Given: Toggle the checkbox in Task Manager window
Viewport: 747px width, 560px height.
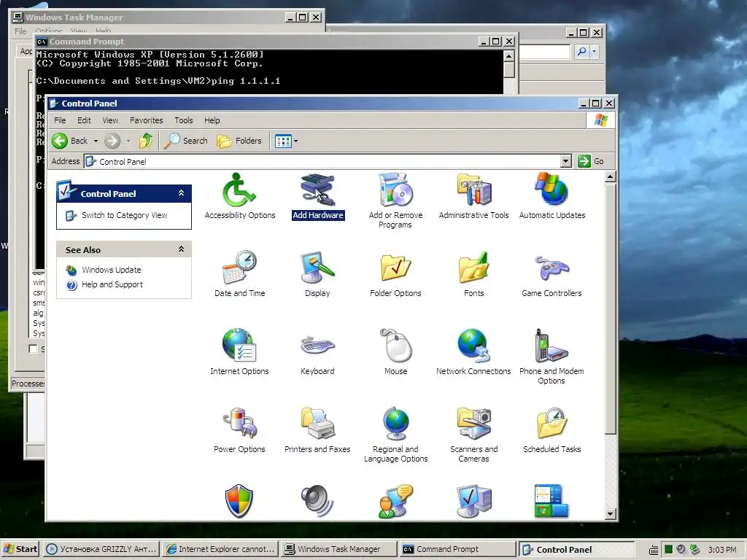Looking at the screenshot, I should 33,349.
